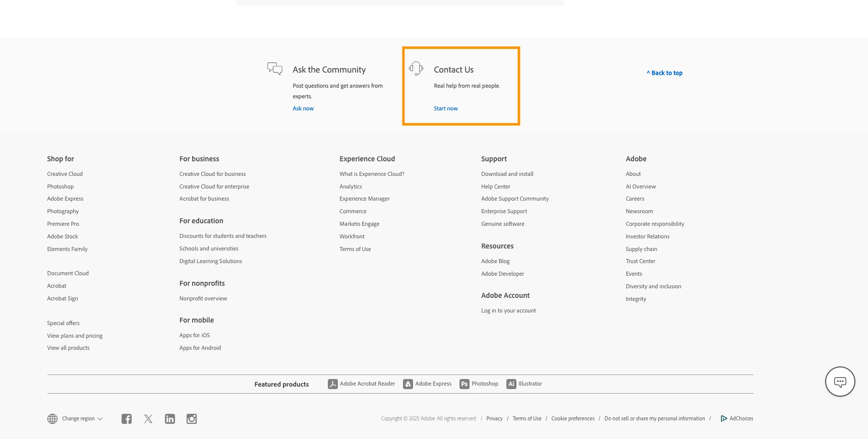Open the Adobe Blog link
Viewport: 868px width, 439px height.
[x=495, y=261]
